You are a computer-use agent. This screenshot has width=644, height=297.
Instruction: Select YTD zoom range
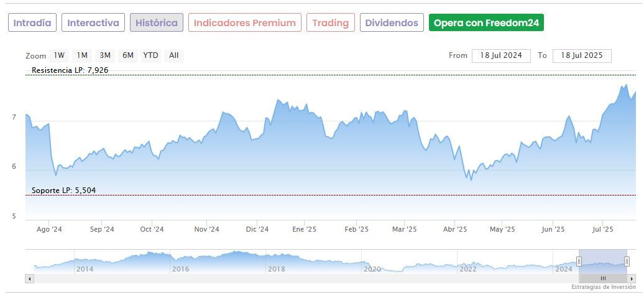click(150, 55)
